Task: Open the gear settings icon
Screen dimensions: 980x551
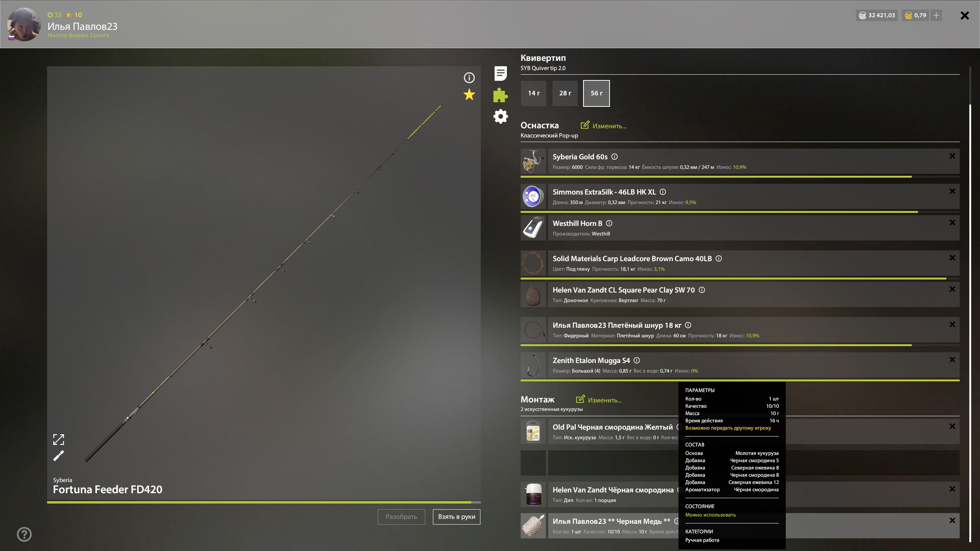Action: pyautogui.click(x=500, y=116)
